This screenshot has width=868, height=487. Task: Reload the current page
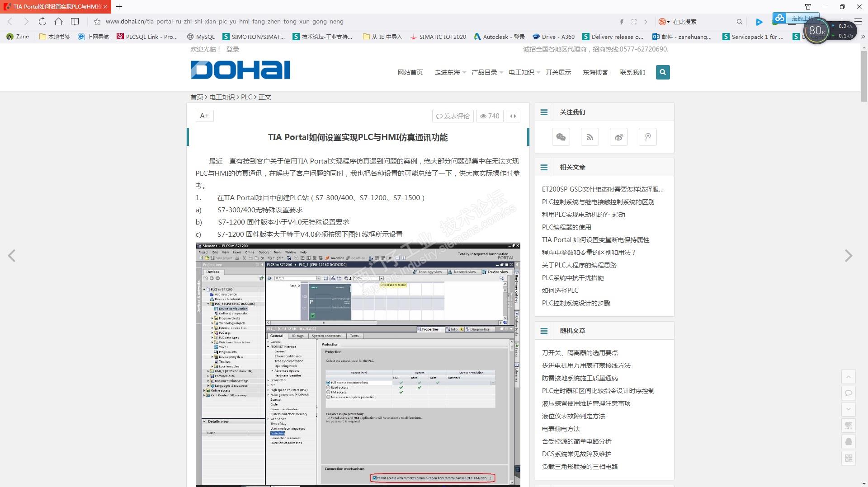42,21
